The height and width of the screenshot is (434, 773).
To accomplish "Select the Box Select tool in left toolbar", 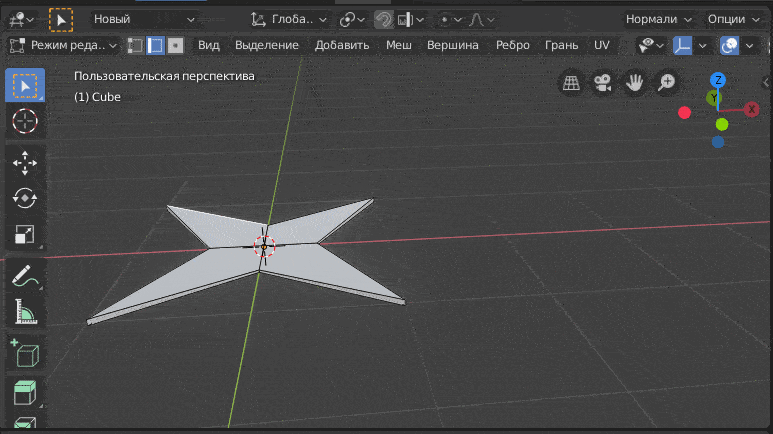I will tap(25, 85).
